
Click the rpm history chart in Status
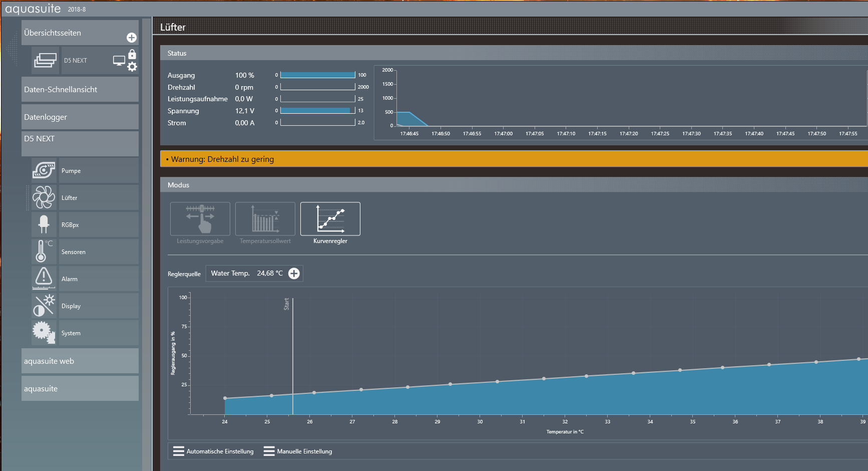click(621, 102)
